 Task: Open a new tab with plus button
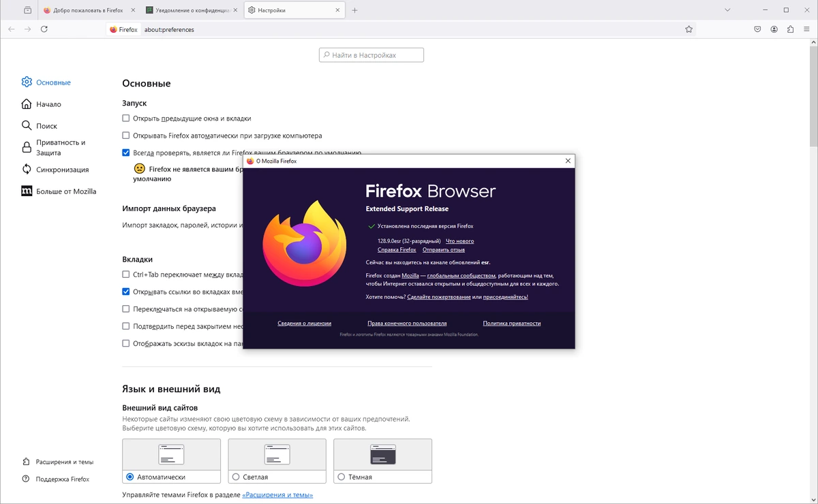pyautogui.click(x=354, y=10)
